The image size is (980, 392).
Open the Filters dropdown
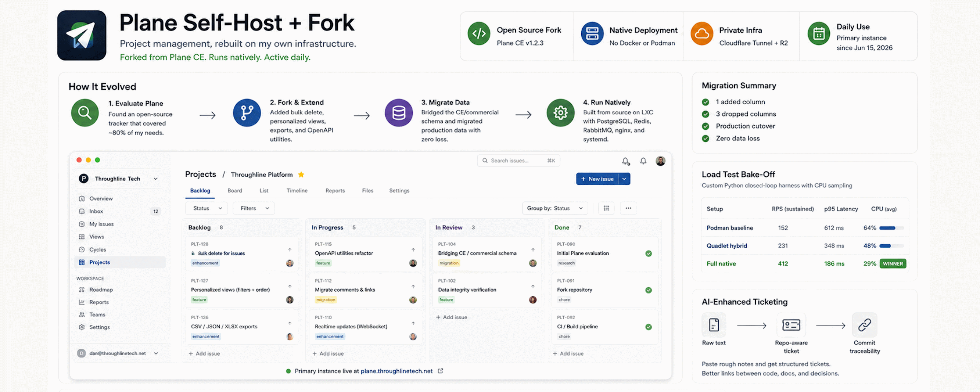tap(254, 208)
